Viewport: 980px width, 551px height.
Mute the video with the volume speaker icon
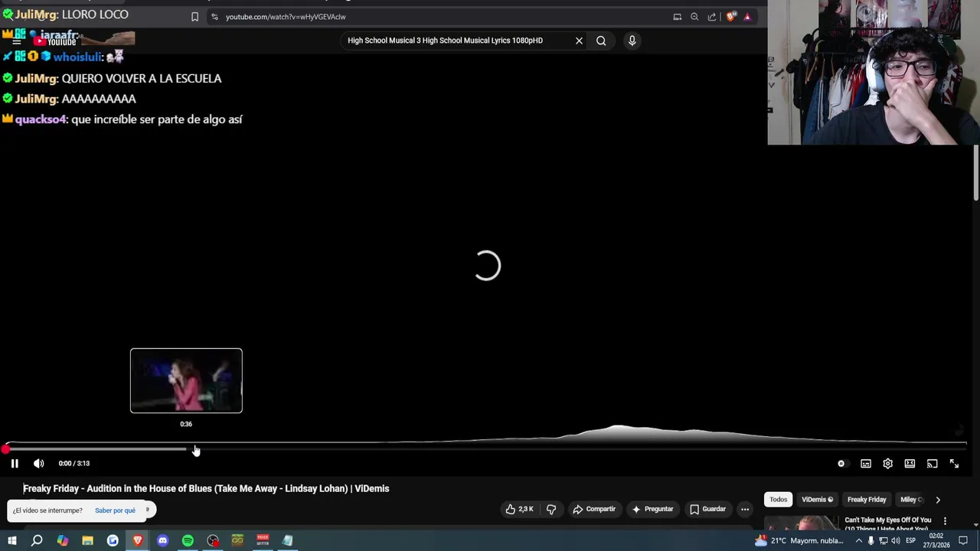pos(39,463)
